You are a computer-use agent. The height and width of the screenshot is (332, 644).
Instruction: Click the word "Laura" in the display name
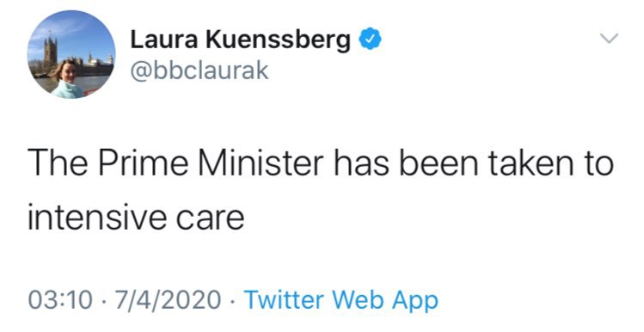coord(164,40)
